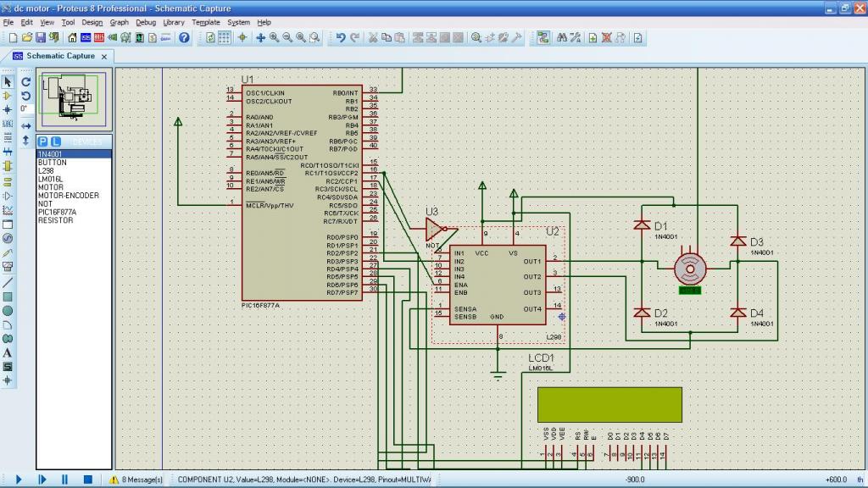Click the Undo arrow icon
This screenshot has width=868, height=488.
pyautogui.click(x=341, y=38)
